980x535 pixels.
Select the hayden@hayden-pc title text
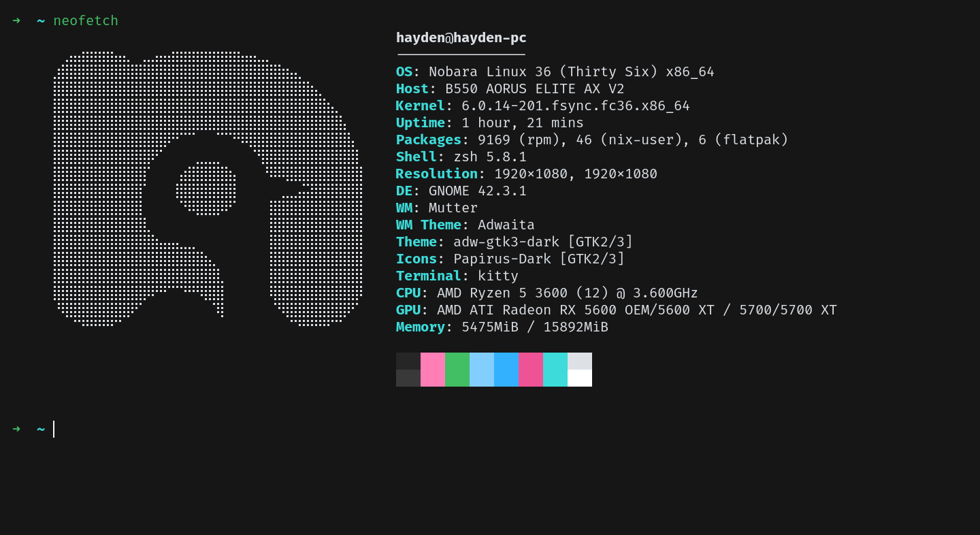[x=461, y=38]
